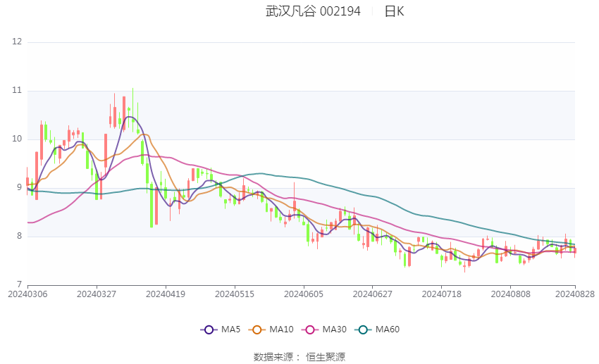
Task: Click the 武汉凡谷 002194 title
Action: [313, 11]
